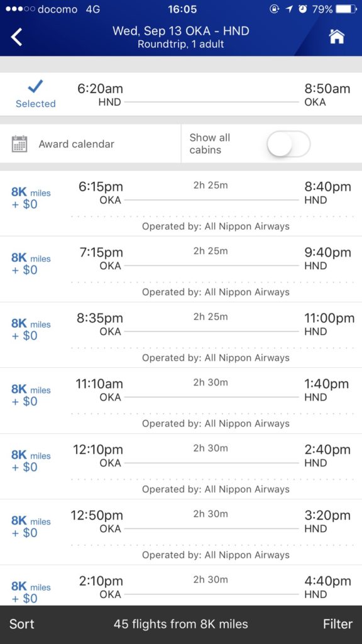Tap the rotation lock status icon
Screen dimensions: 362x644
pyautogui.click(x=274, y=9)
